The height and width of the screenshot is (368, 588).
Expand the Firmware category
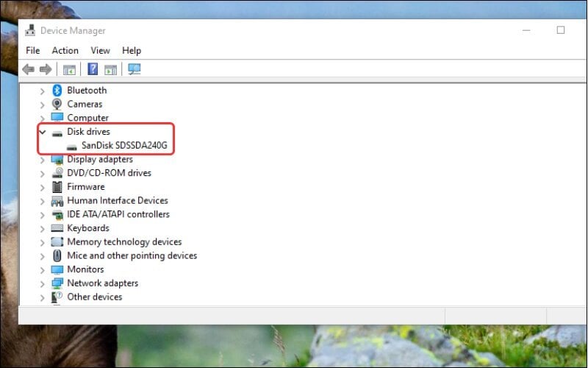tap(43, 188)
